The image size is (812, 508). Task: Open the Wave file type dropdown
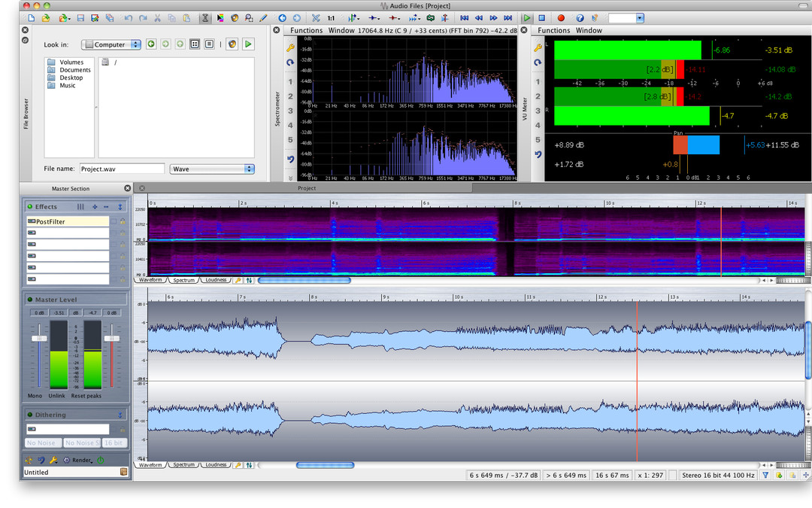point(212,169)
